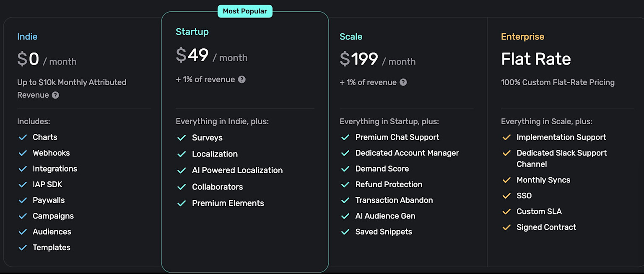Click the checkmark next to Premium Chat Support

pyautogui.click(x=345, y=137)
